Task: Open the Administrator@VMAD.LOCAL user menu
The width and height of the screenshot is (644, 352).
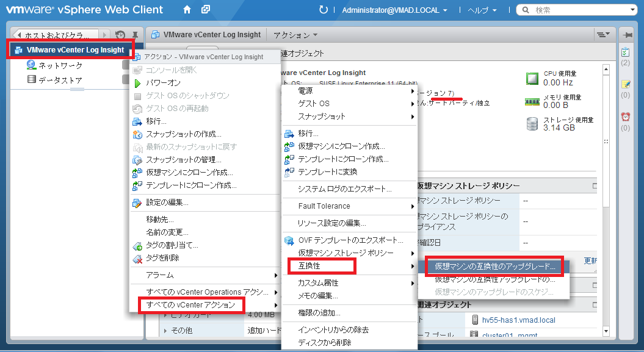Action: pyautogui.click(x=395, y=10)
